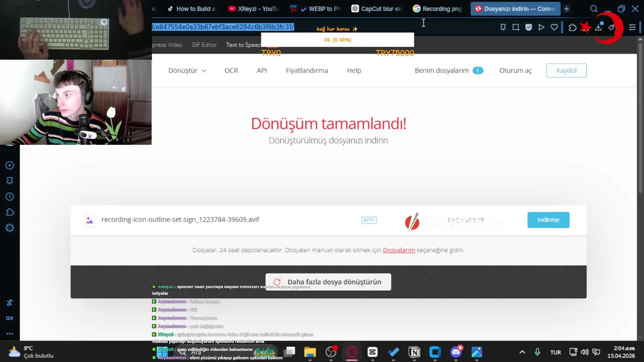Click the Kaydol sign up button
This screenshot has height=362, width=644.
point(567,70)
